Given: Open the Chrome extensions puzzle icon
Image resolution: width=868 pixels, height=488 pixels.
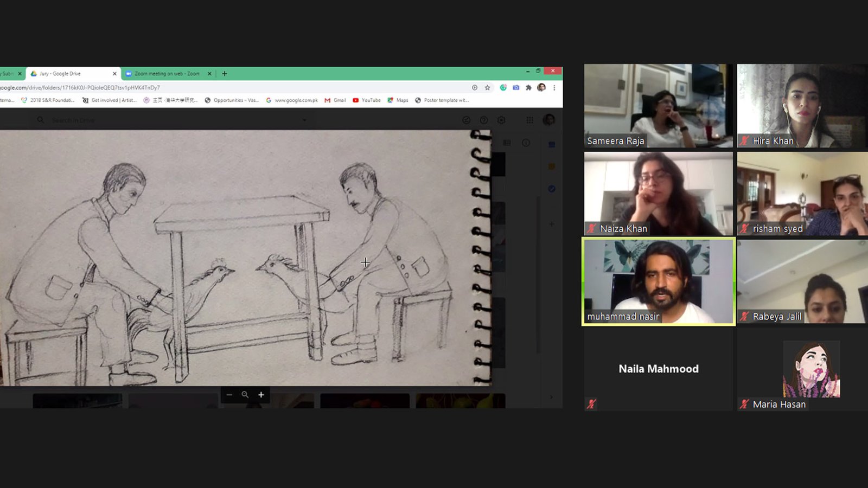Looking at the screenshot, I should tap(528, 88).
